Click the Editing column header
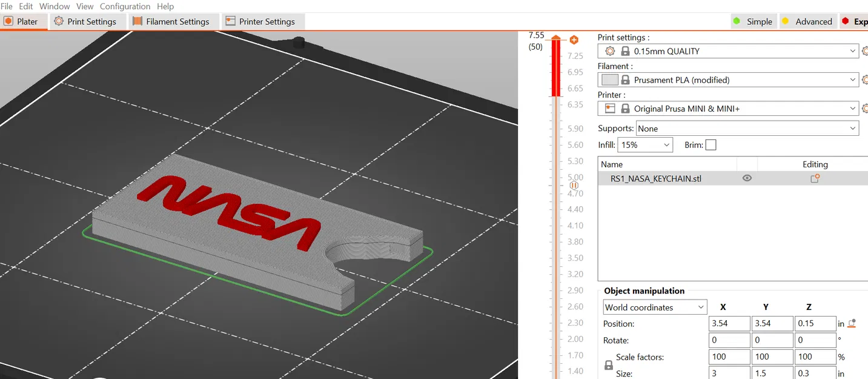Image resolution: width=868 pixels, height=379 pixels. coord(815,164)
